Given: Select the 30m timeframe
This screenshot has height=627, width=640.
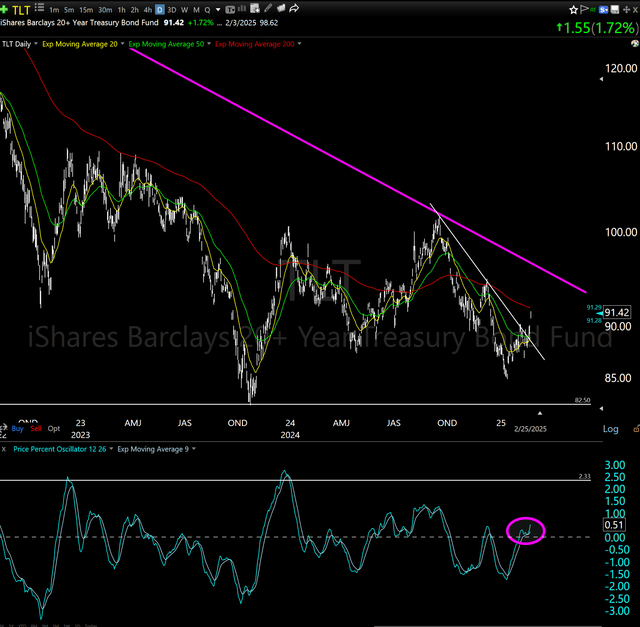Looking at the screenshot, I should coord(105,10).
